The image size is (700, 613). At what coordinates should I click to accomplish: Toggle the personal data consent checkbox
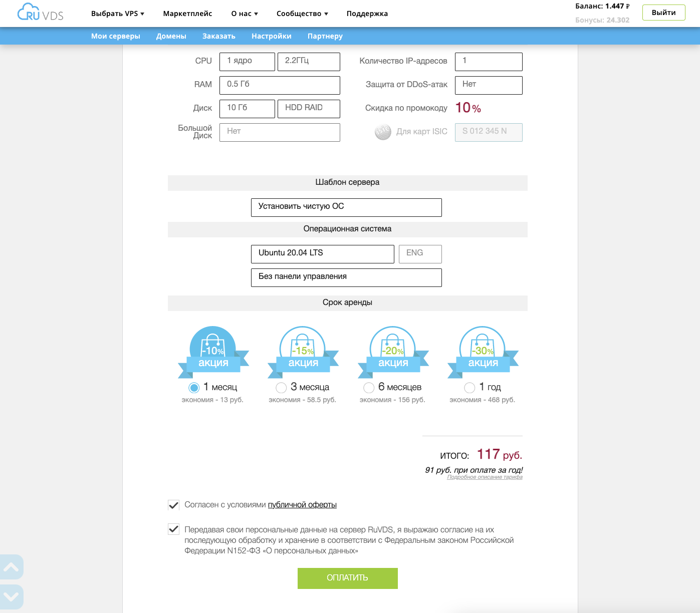pos(173,529)
